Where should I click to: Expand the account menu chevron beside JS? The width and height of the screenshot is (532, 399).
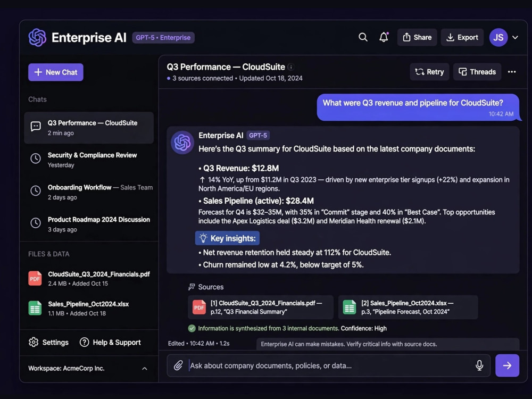tap(515, 37)
